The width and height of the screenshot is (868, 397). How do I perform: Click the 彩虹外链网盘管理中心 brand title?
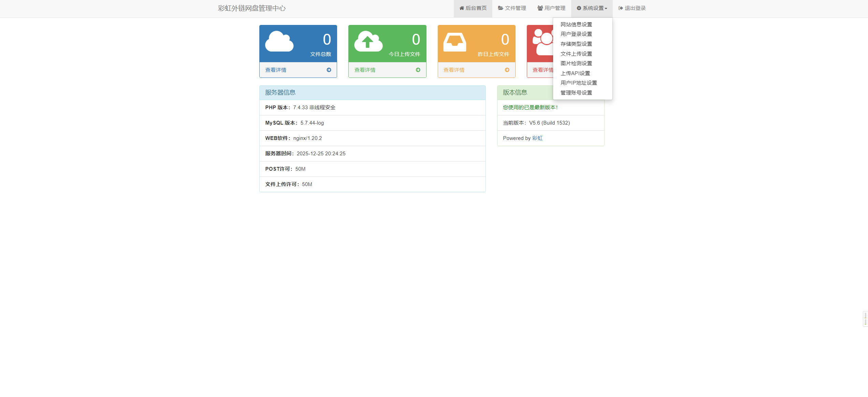(x=252, y=8)
